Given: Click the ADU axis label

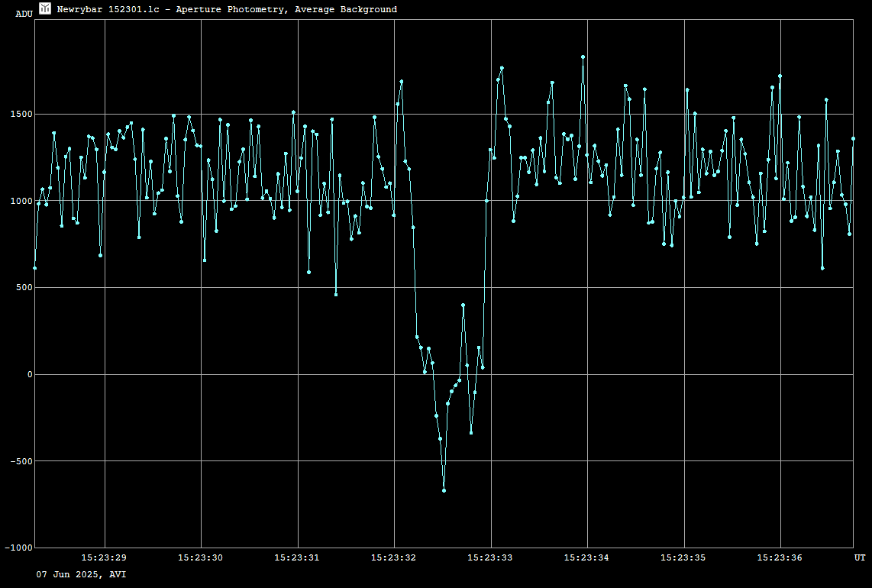Looking at the screenshot, I should click(24, 14).
